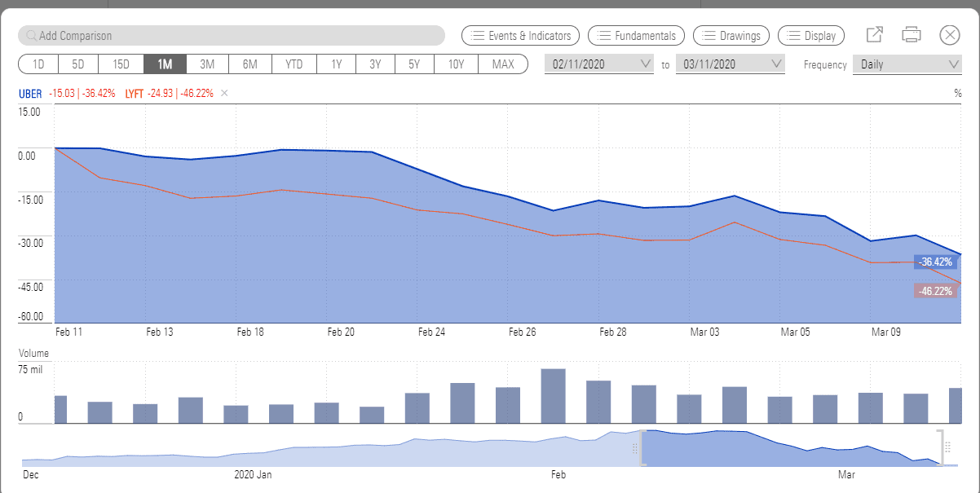This screenshot has width=980, height=493.
Task: Select the 5Y time range
Action: (415, 64)
